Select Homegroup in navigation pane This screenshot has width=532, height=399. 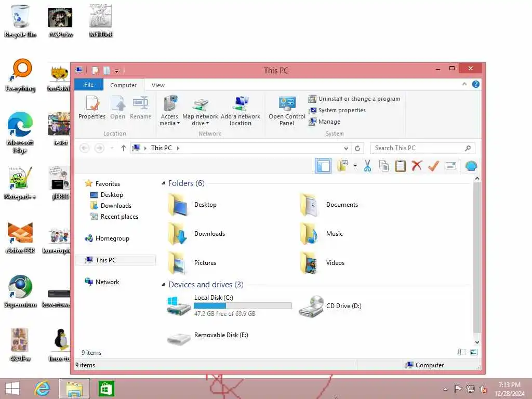(x=112, y=238)
